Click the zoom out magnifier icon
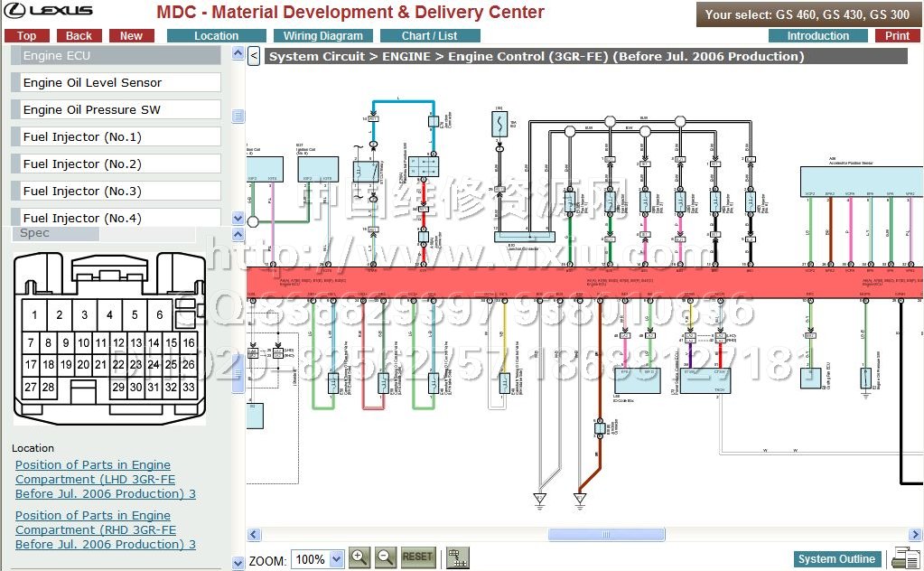The height and width of the screenshot is (571, 924). coord(386,557)
